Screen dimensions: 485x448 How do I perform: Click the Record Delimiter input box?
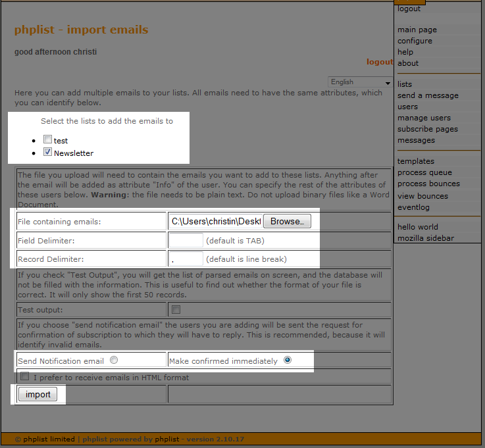pyautogui.click(x=186, y=259)
